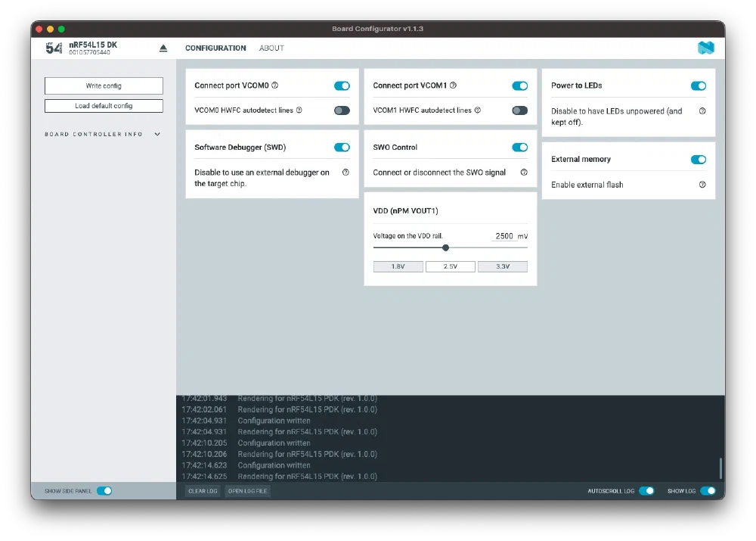Click help icon beside Connect port VCOM1
The image size is (756, 541).
click(454, 86)
